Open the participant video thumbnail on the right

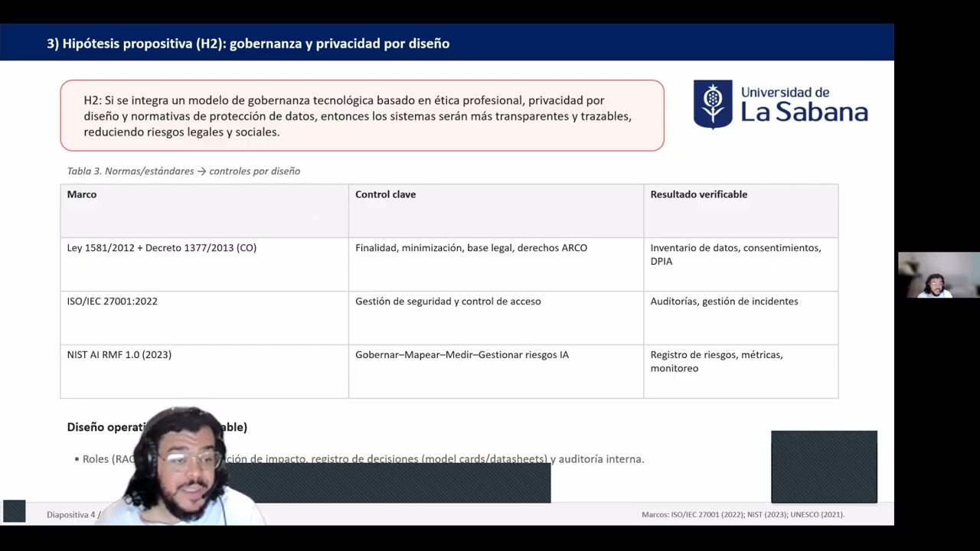point(939,275)
